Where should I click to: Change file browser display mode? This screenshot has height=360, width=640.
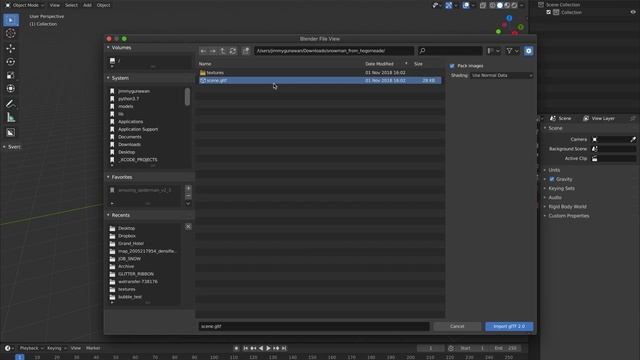[493, 51]
